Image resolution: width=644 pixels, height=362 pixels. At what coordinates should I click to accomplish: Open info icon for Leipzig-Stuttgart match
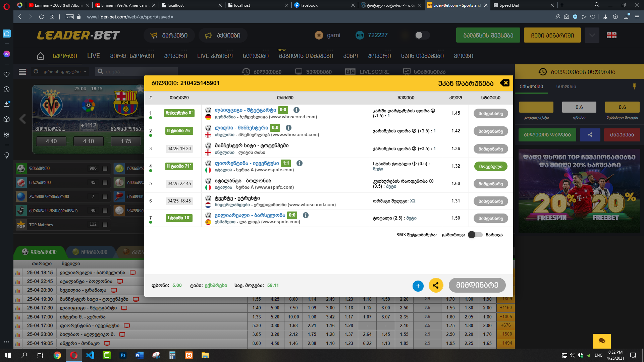[297, 110]
